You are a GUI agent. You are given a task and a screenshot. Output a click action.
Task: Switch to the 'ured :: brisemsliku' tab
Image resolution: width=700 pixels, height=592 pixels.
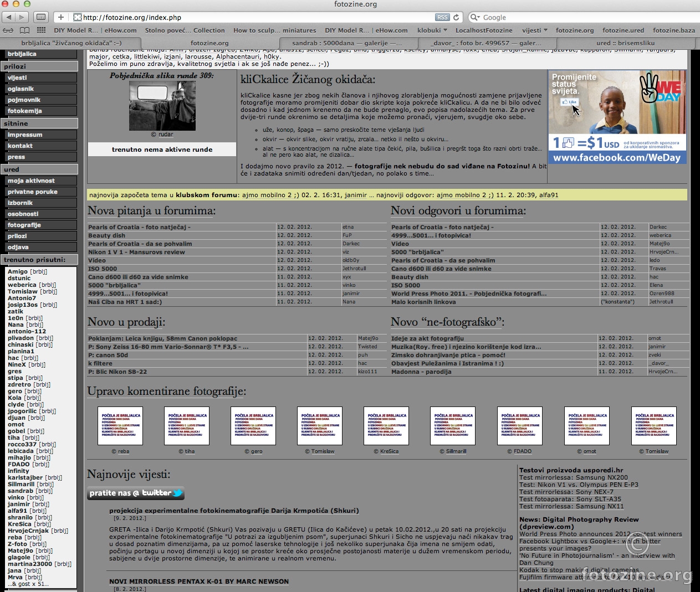point(626,43)
